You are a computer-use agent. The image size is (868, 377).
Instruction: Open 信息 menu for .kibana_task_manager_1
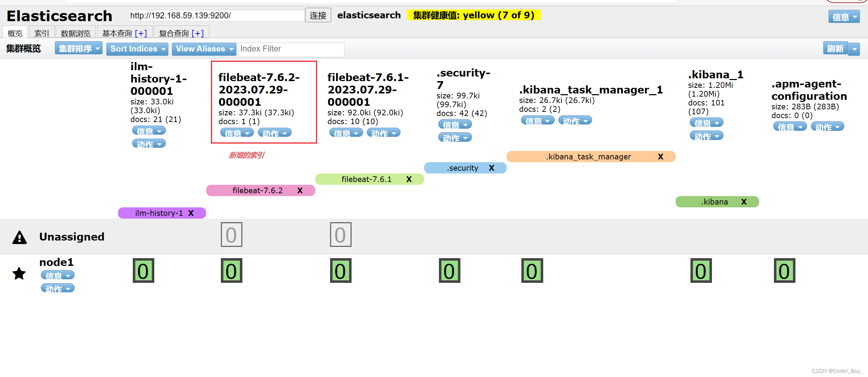[x=538, y=121]
